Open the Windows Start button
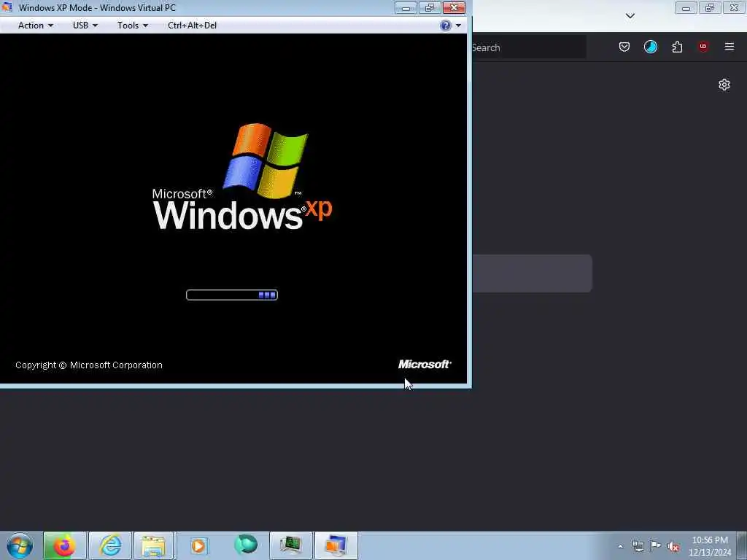 pyautogui.click(x=20, y=545)
